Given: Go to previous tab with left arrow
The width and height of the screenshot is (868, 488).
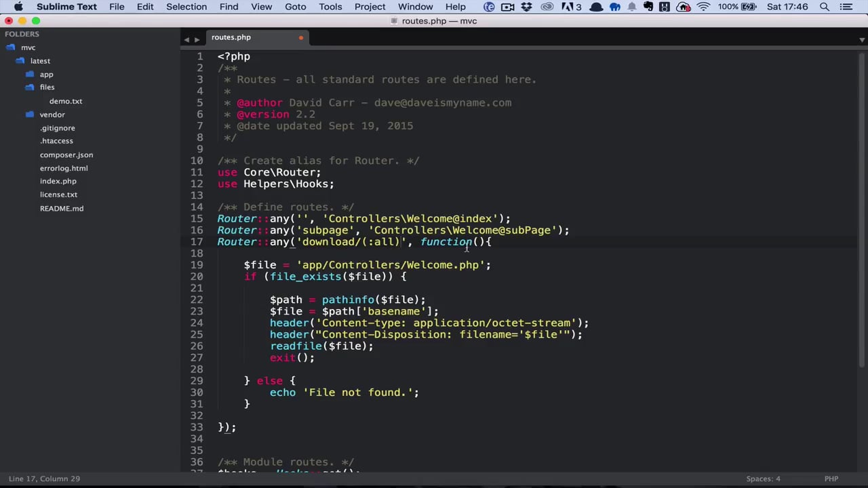Looking at the screenshot, I should [186, 39].
